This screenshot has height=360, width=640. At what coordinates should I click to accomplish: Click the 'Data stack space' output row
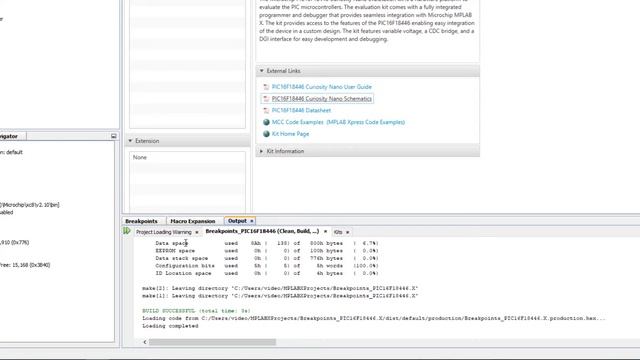coord(267,258)
